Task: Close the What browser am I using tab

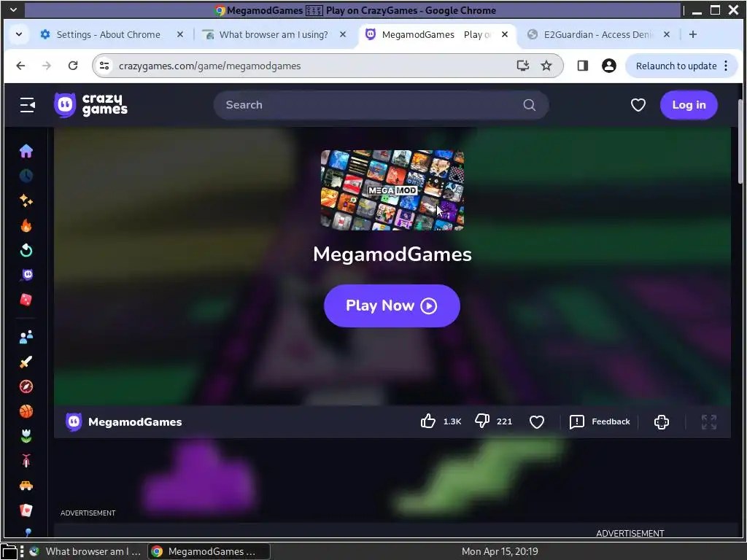Action: (343, 34)
